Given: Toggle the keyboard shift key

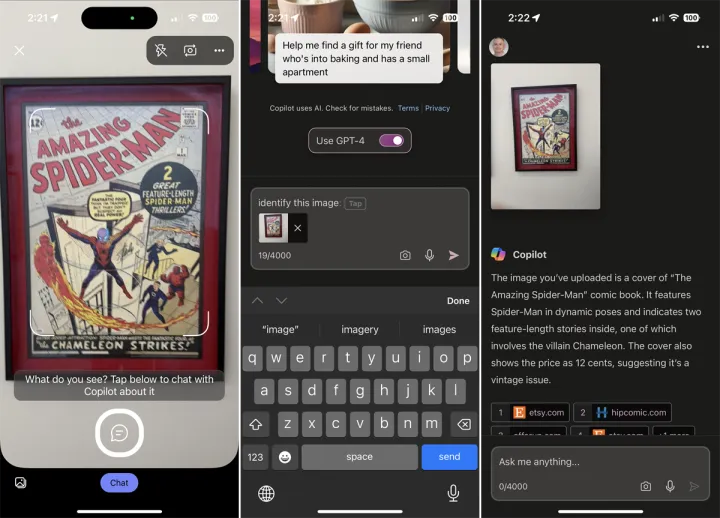Looking at the screenshot, I should click(x=256, y=424).
